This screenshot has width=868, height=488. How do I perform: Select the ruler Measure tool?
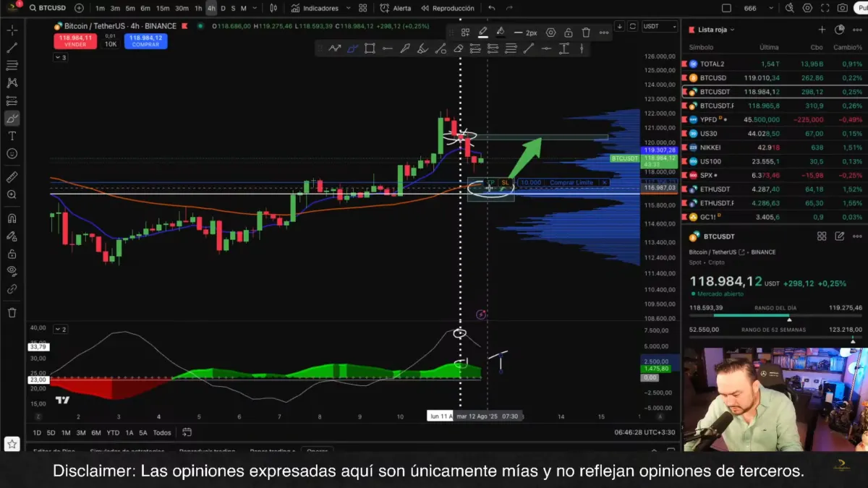12,176
